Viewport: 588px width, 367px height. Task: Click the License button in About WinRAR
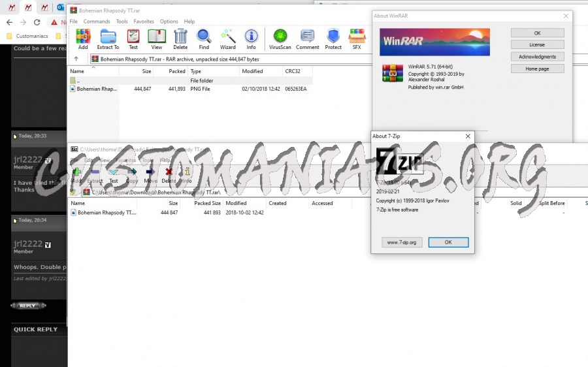(538, 44)
